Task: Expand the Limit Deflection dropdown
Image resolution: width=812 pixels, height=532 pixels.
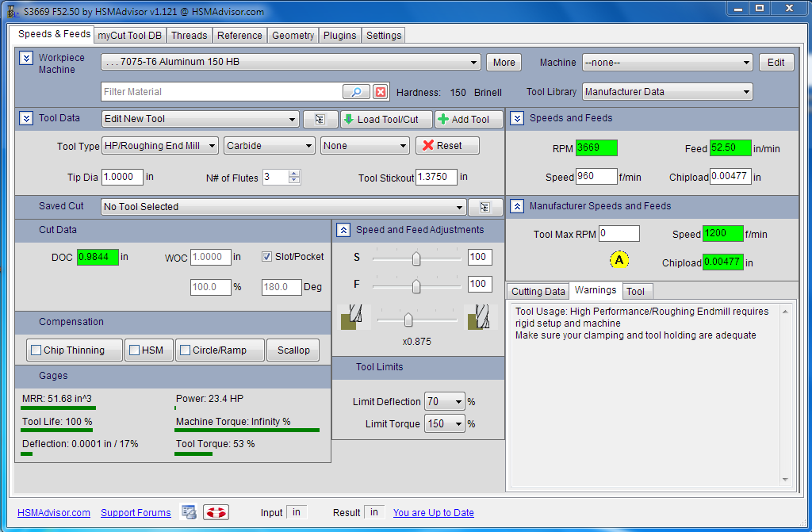Action: pyautogui.click(x=444, y=402)
